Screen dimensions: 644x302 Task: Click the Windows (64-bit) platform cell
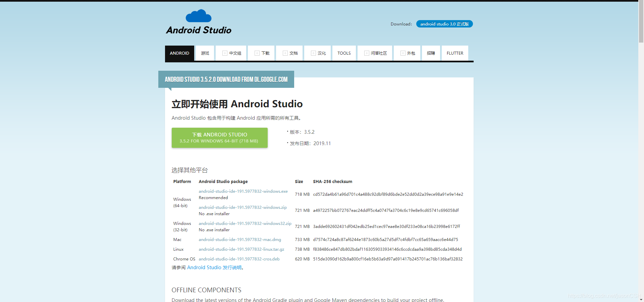click(x=182, y=202)
